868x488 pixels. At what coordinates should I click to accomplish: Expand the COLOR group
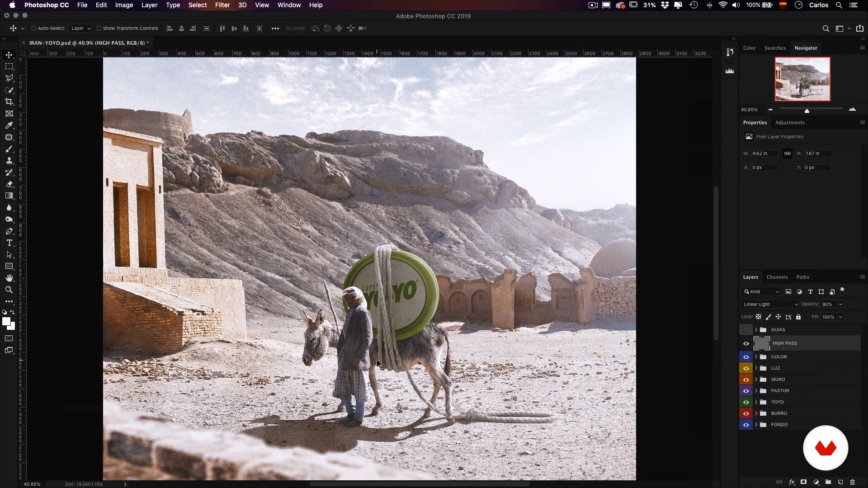click(756, 357)
